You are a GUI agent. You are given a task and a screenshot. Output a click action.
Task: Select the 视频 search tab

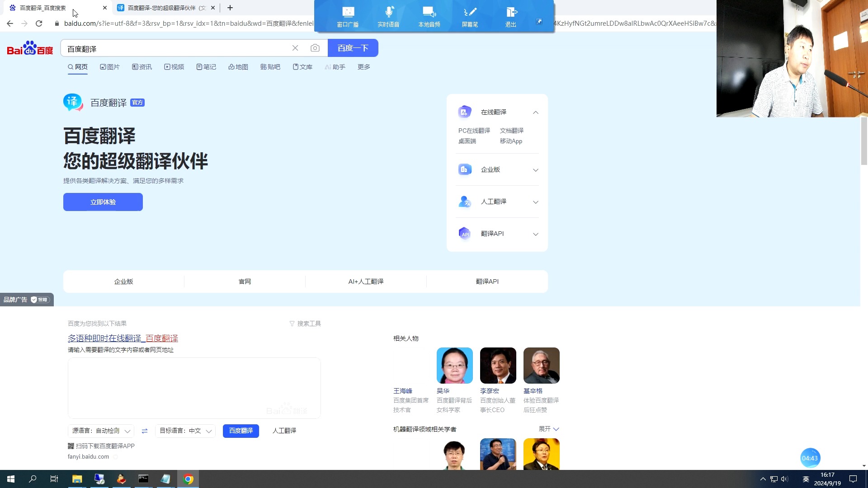[x=174, y=67]
